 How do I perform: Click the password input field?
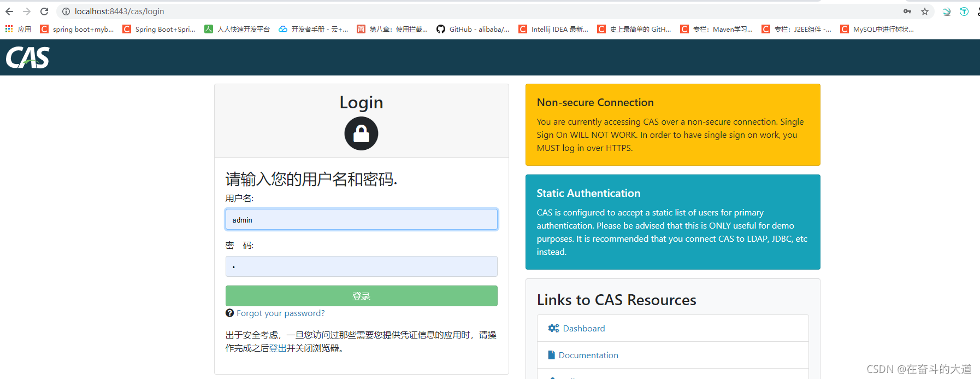(361, 266)
